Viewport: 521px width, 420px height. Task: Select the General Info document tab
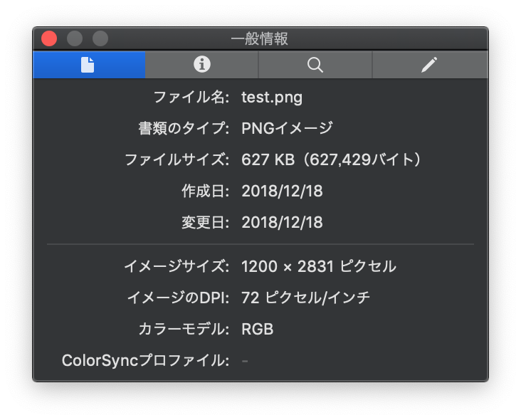click(x=89, y=65)
